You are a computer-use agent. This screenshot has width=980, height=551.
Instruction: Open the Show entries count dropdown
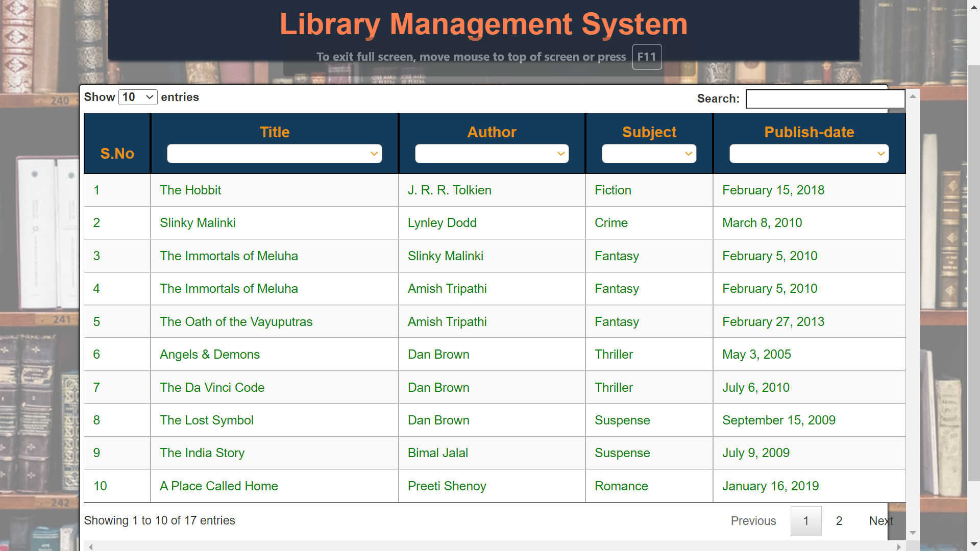click(138, 97)
